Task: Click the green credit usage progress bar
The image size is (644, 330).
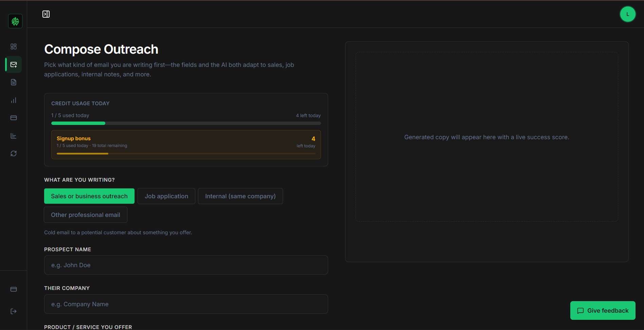Action: (x=186, y=123)
